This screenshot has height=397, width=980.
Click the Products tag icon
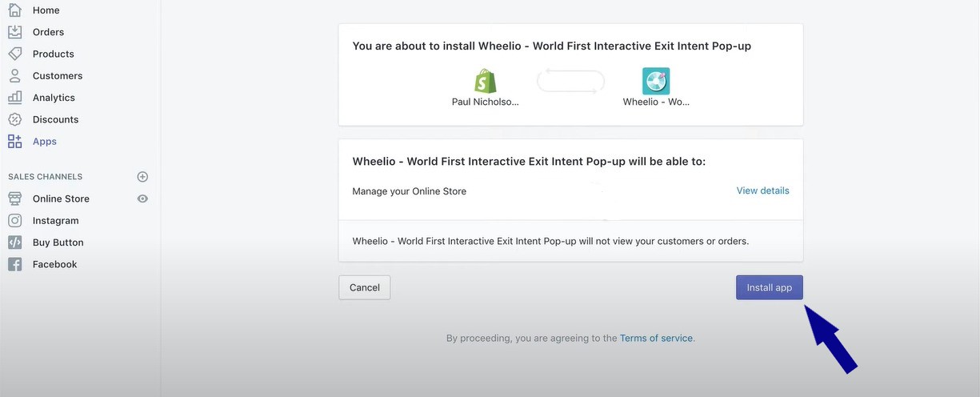click(14, 54)
